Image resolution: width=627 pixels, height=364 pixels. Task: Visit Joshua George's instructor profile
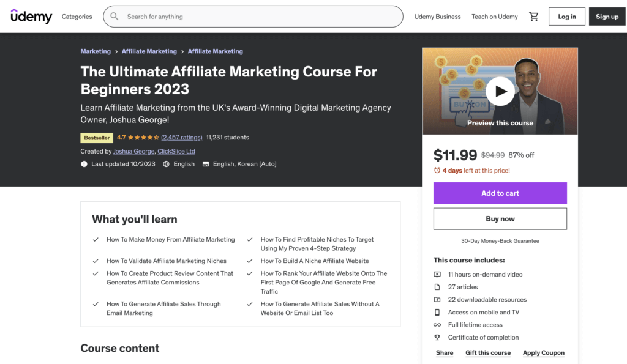[133, 151]
